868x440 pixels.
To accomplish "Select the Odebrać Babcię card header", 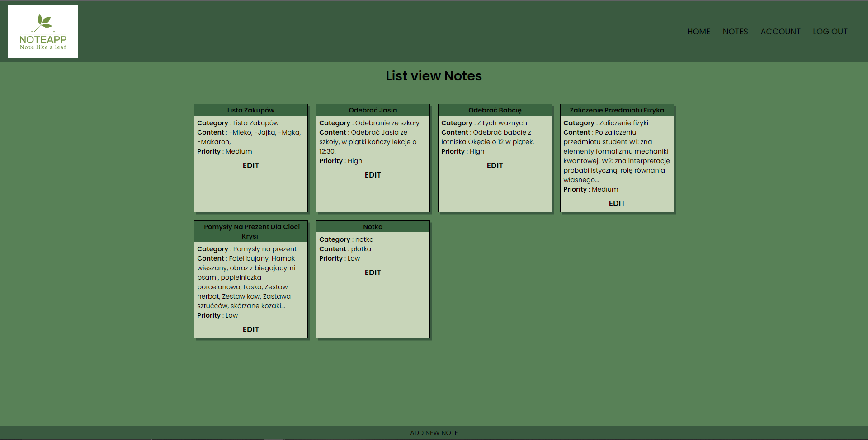I will (x=495, y=110).
